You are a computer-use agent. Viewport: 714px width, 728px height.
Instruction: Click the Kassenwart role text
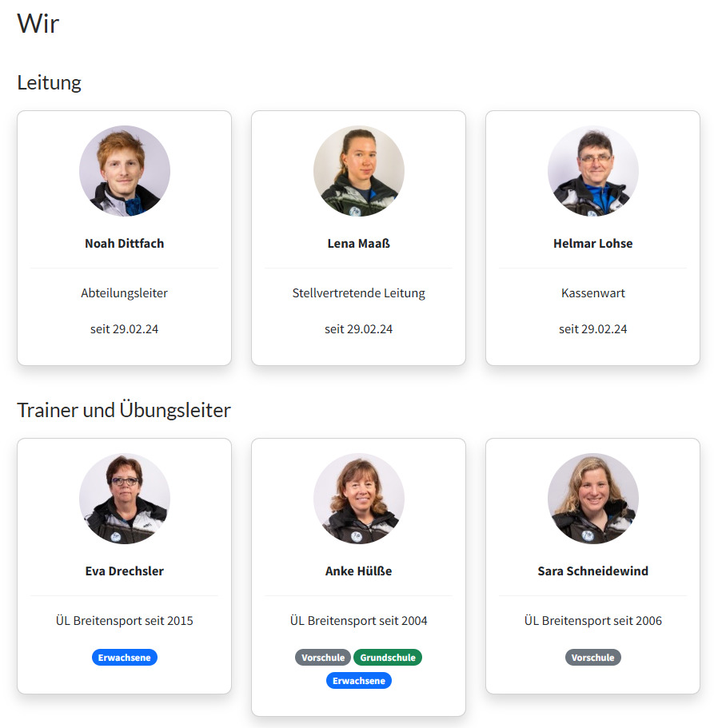[592, 293]
